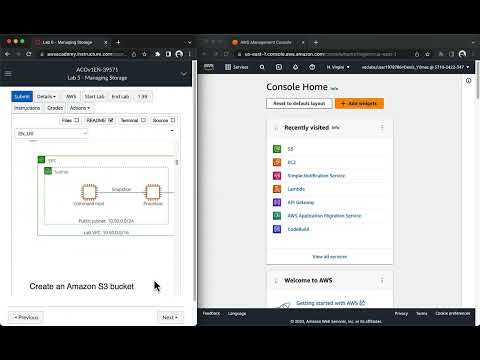The height and width of the screenshot is (360, 480).
Task: Open Recently visited widget options menu
Action: 382,128
